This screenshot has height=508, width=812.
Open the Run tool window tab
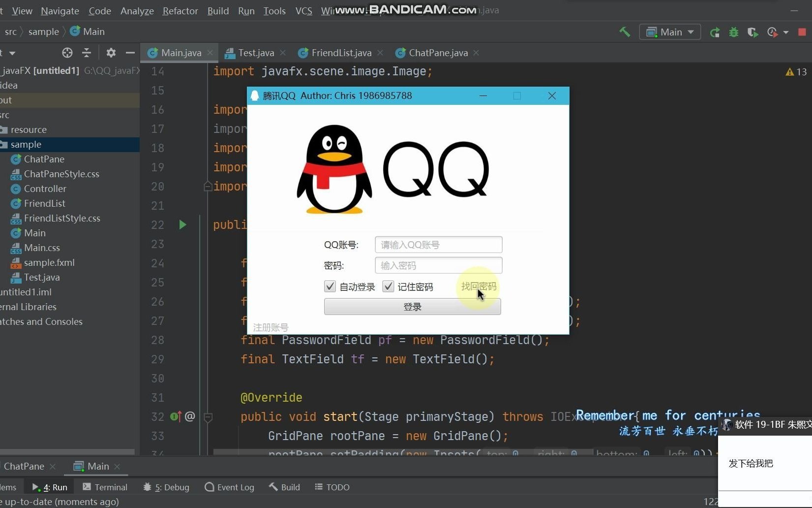pos(50,487)
